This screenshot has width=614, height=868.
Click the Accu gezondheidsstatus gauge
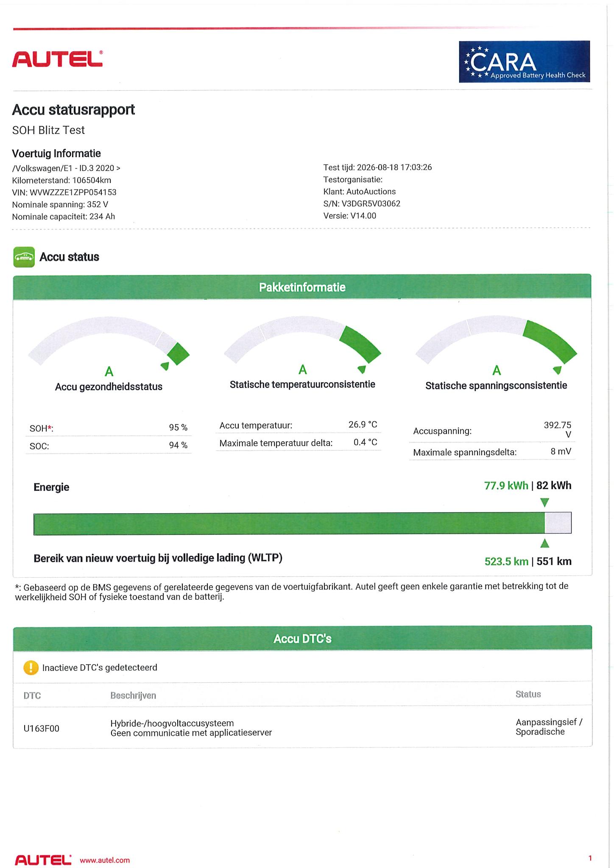109,342
